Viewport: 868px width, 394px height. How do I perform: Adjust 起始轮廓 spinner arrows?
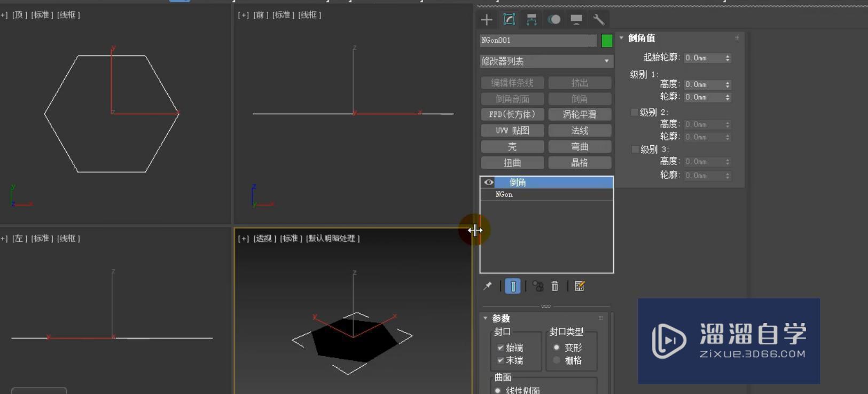728,58
